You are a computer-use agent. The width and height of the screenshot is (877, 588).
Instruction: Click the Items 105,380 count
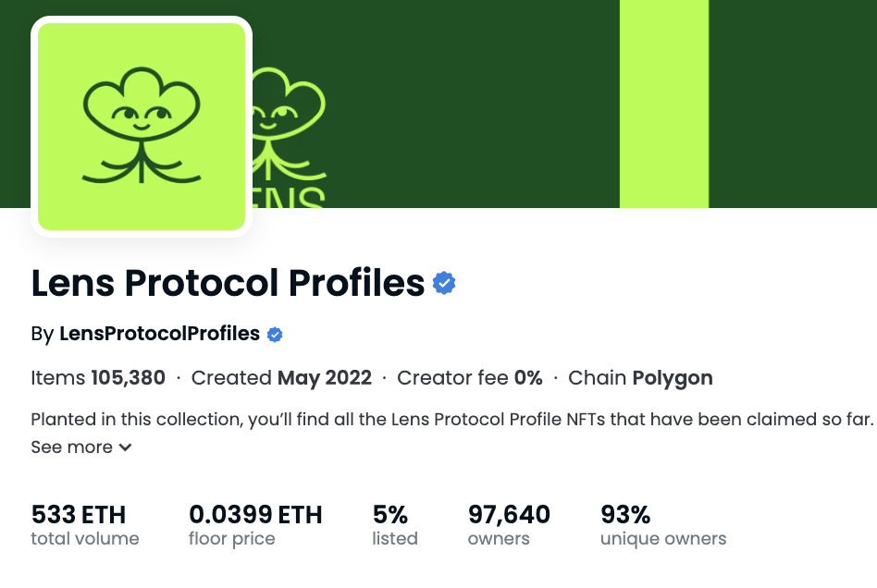tap(98, 378)
